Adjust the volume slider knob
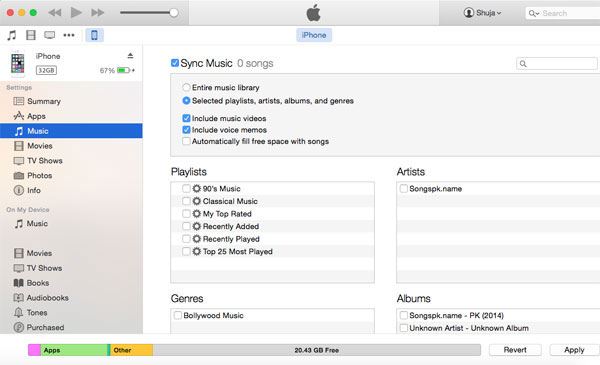Image resolution: width=600 pixels, height=365 pixels. coord(174,13)
